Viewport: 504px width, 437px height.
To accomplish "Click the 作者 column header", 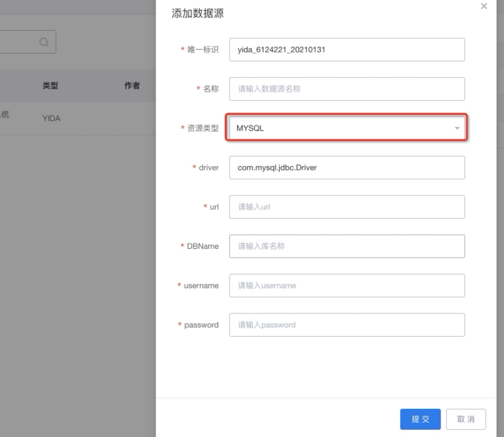I will 132,86.
